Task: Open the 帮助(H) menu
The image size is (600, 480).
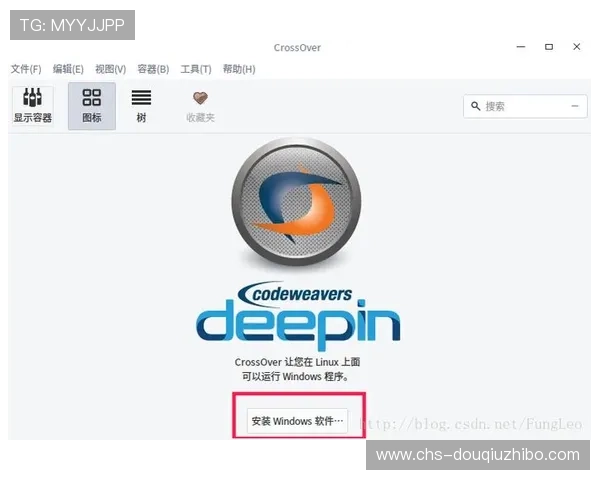Action: click(239, 69)
